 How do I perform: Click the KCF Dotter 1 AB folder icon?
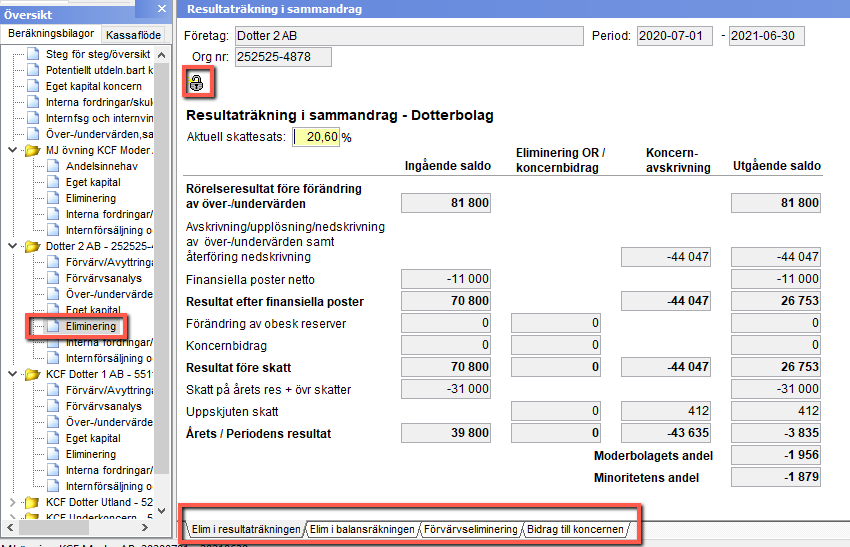pos(33,374)
